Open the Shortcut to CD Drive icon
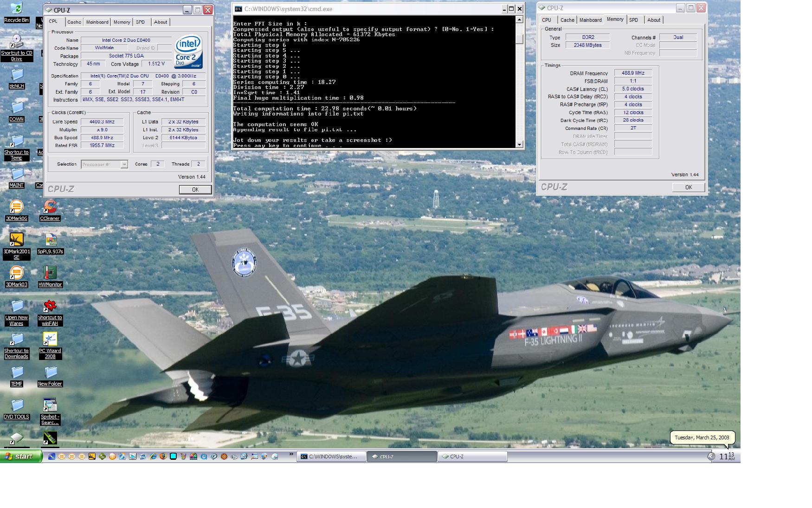The height and width of the screenshot is (508, 812). point(16,48)
